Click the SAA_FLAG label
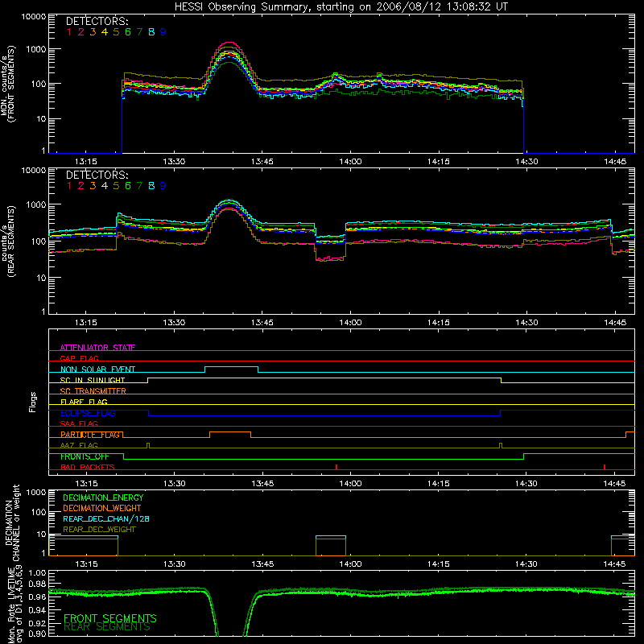The image size is (644, 644). click(x=79, y=423)
